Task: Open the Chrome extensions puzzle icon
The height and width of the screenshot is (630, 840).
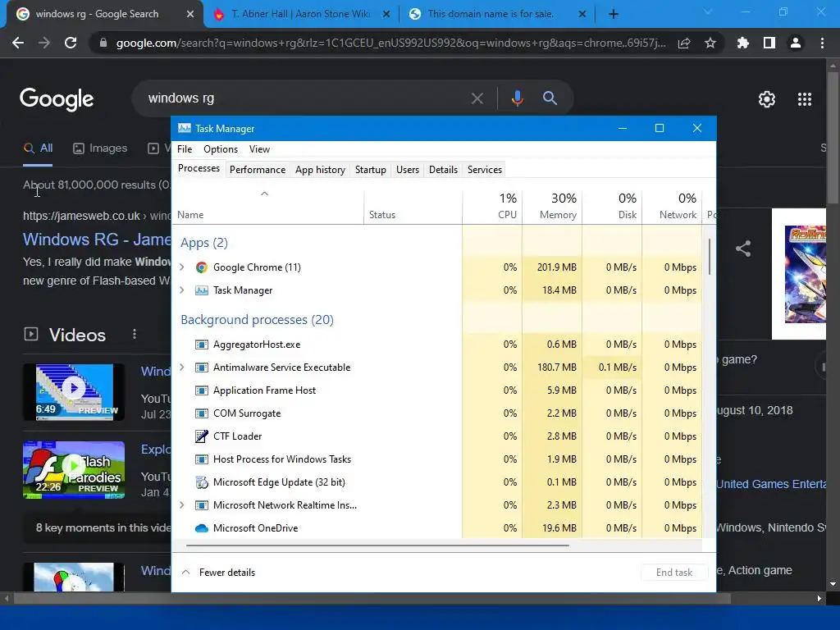Action: tap(743, 43)
